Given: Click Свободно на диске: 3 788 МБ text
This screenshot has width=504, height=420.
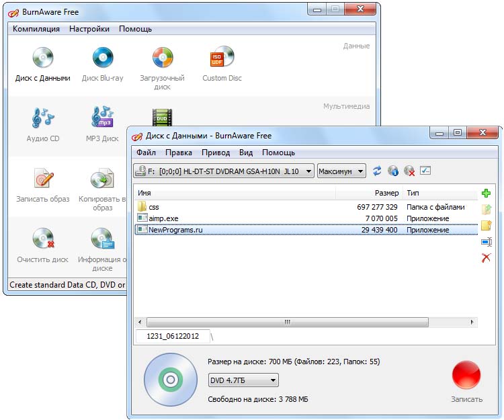Looking at the screenshot, I should click(x=258, y=399).
